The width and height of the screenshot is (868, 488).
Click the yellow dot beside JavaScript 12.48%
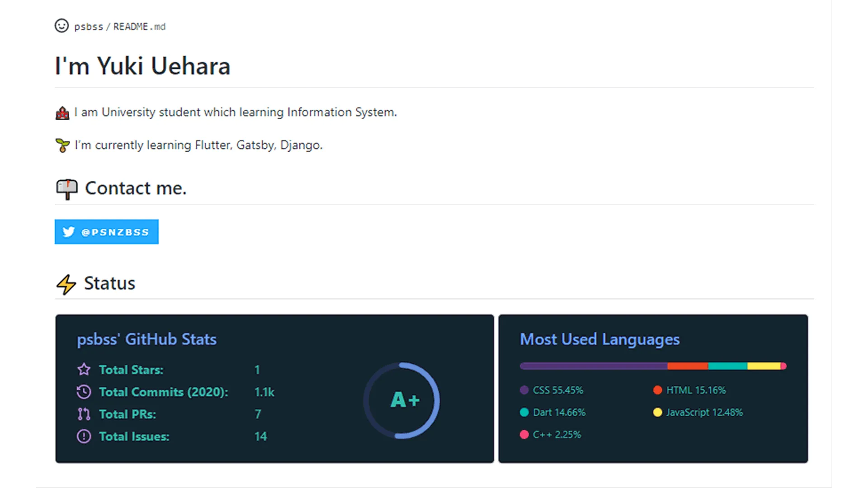click(658, 412)
